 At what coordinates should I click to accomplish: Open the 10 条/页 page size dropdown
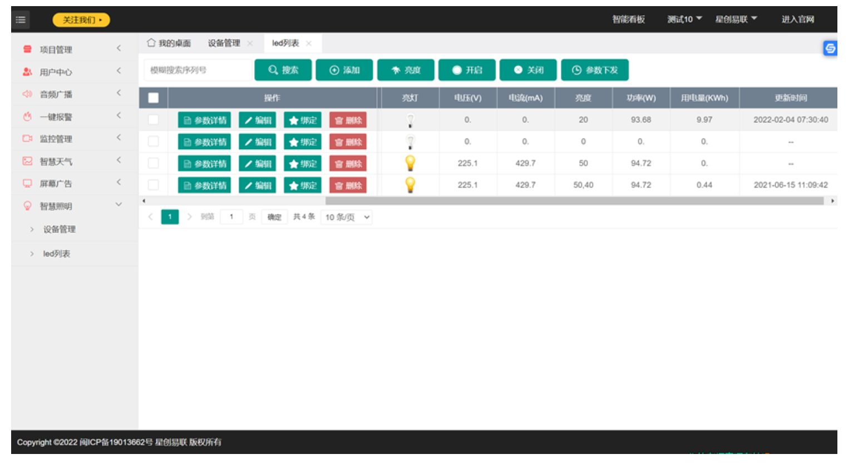tap(347, 217)
